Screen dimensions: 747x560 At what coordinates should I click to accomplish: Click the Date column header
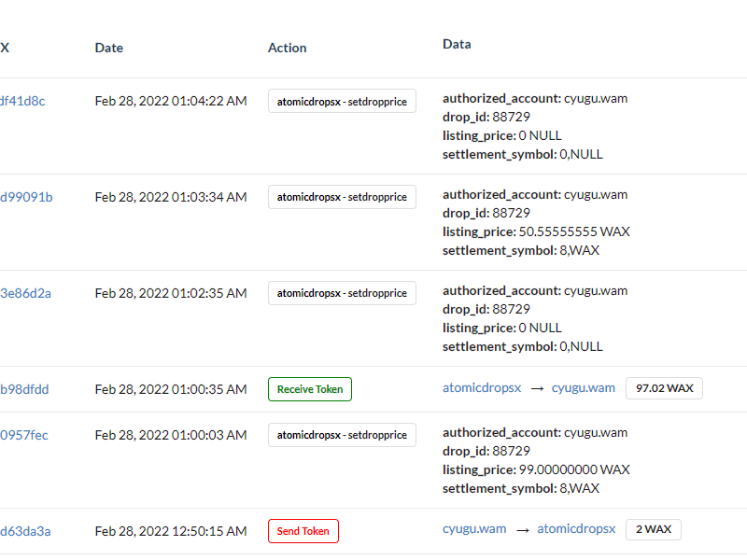point(109,49)
